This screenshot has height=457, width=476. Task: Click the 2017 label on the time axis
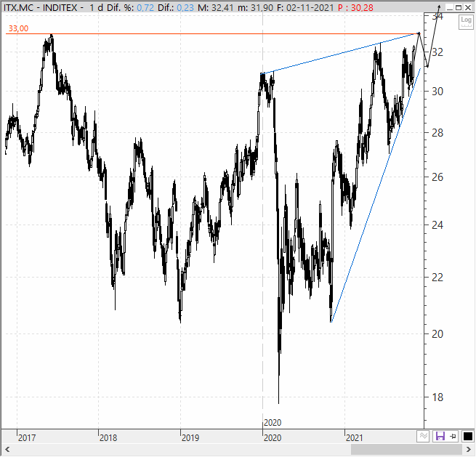point(27,438)
